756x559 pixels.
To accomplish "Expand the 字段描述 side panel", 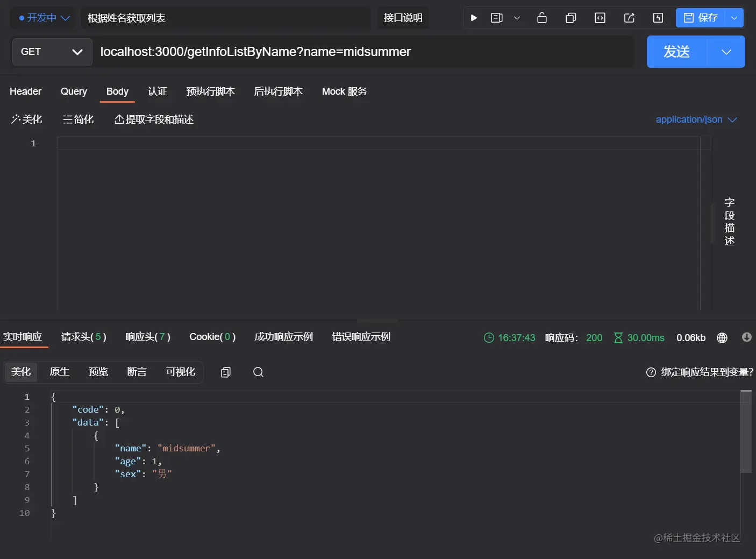I will (x=729, y=222).
